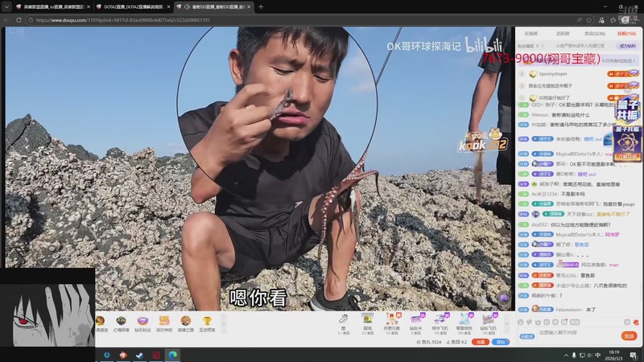Open the volume control in system tray
The width and height of the screenshot is (644, 362).
[590, 356]
